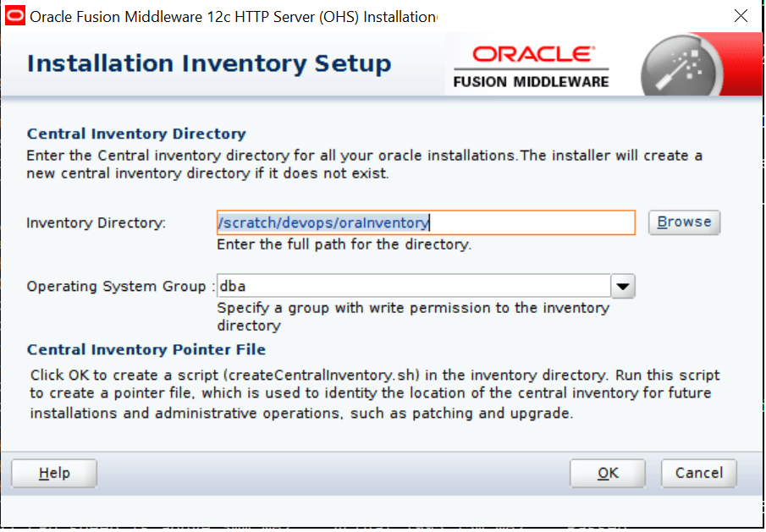766x532 pixels.
Task: Open the Operating System Group dropdown
Action: point(623,286)
